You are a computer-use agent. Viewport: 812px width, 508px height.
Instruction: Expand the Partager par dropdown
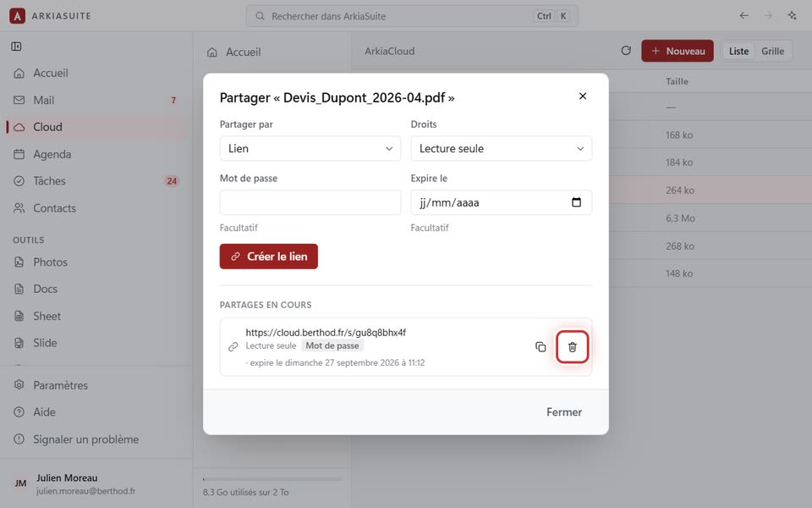coord(310,148)
